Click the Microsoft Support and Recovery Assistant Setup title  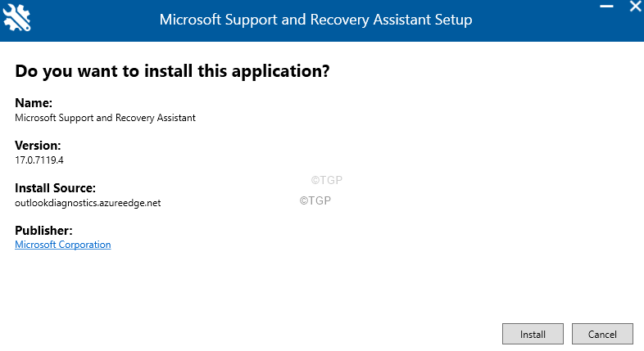315,20
